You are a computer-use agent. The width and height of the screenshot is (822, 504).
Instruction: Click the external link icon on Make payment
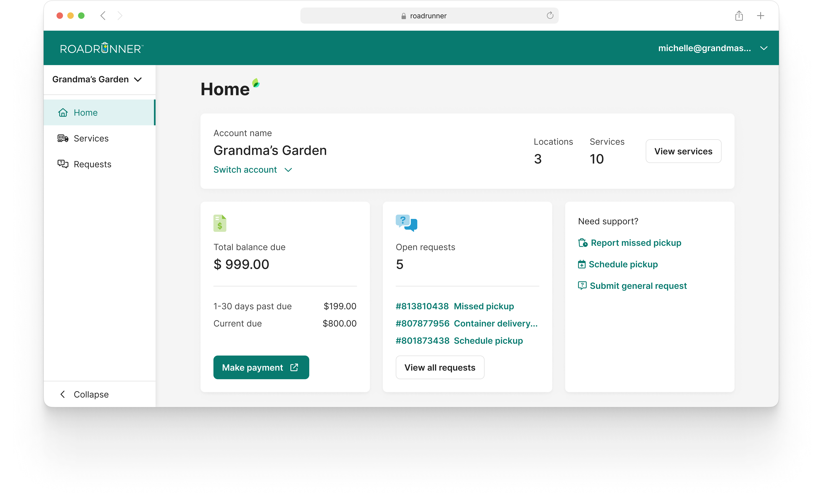[294, 367]
